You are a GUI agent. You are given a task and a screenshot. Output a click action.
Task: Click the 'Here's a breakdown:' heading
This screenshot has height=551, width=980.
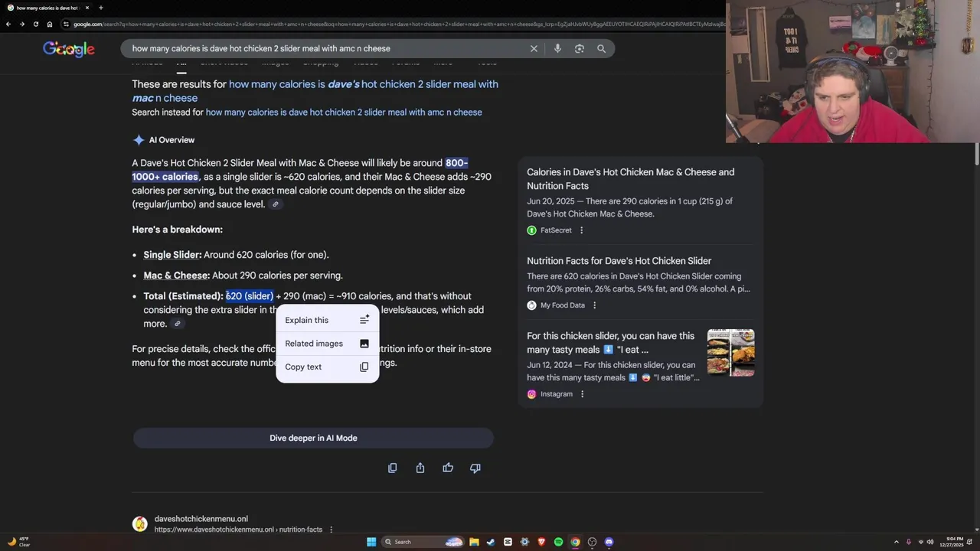click(x=177, y=230)
